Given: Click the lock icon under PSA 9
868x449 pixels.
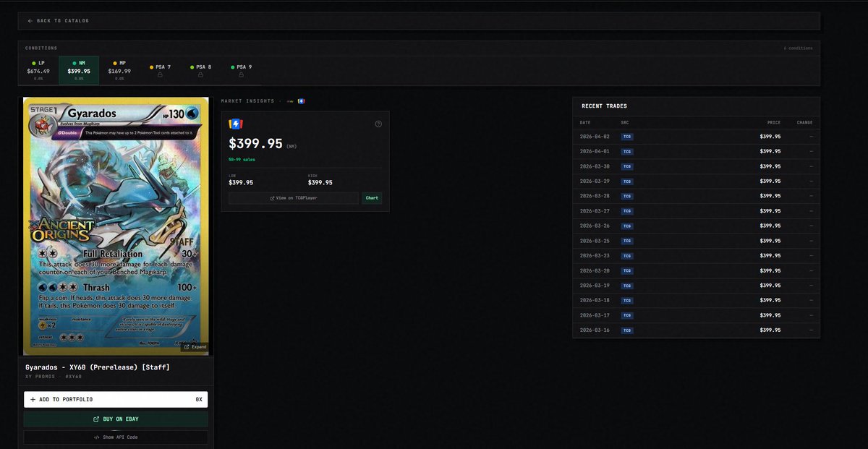Looking at the screenshot, I should [x=241, y=74].
